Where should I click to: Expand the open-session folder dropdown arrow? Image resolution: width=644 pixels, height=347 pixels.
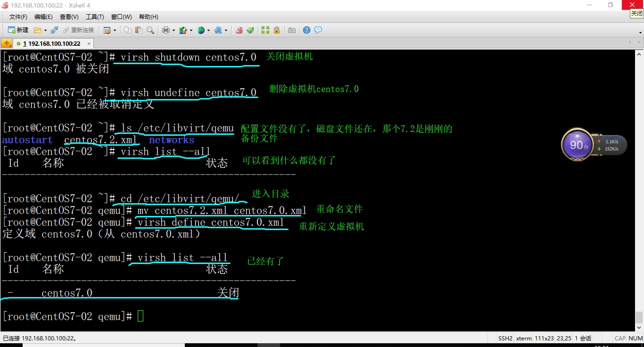pyautogui.click(x=45, y=30)
